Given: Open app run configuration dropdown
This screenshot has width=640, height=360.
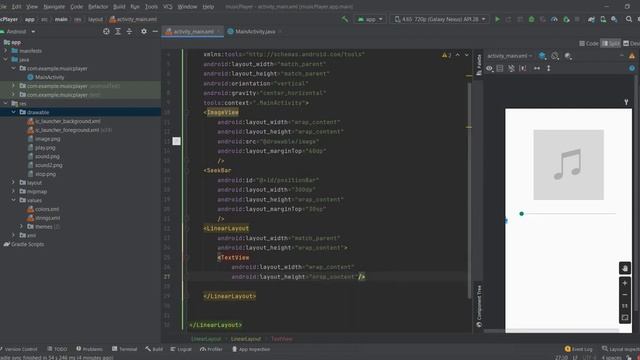Looking at the screenshot, I should click(x=370, y=19).
